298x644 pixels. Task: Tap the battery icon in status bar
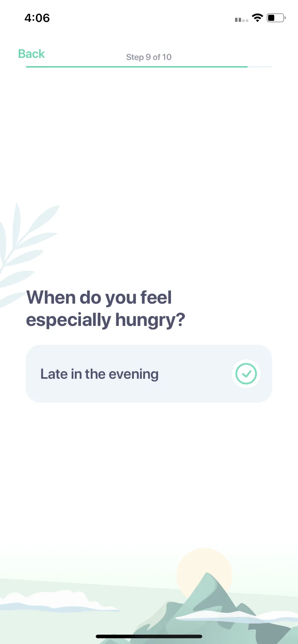[276, 18]
